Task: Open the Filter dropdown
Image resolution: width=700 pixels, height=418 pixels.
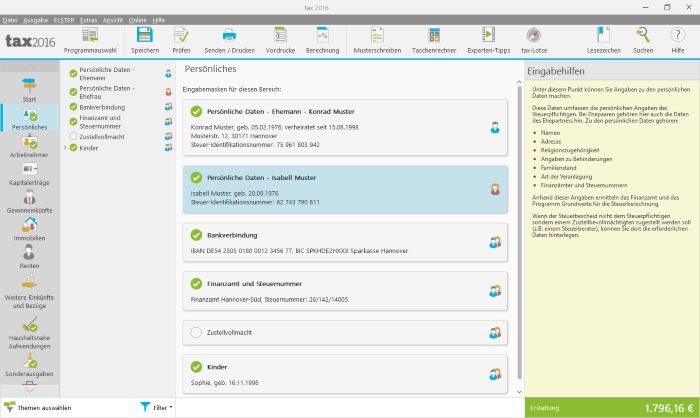Action: [157, 407]
